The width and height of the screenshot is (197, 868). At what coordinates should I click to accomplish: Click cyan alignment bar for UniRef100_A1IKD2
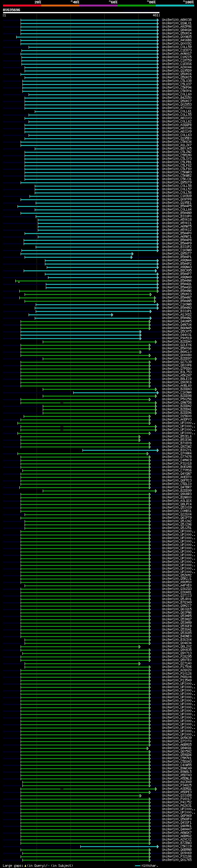coord(71,315)
